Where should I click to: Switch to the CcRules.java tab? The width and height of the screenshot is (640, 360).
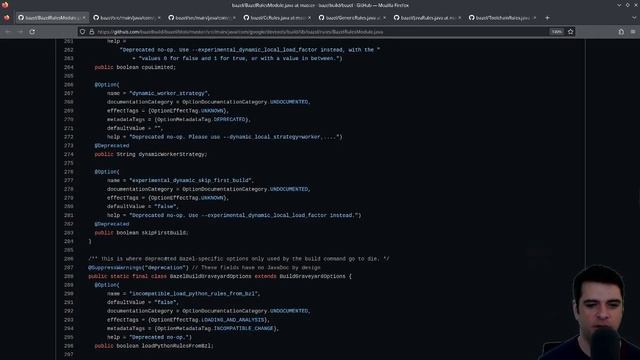click(x=277, y=18)
